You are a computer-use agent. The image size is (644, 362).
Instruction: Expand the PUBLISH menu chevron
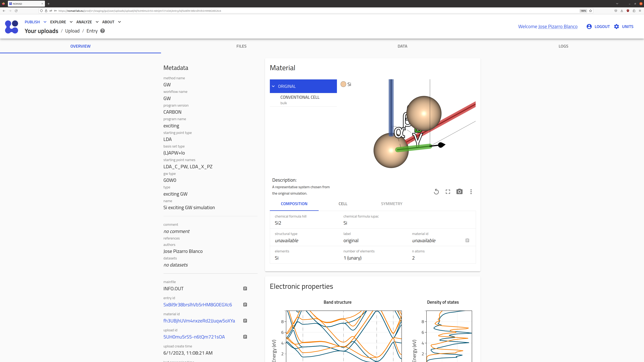point(45,22)
